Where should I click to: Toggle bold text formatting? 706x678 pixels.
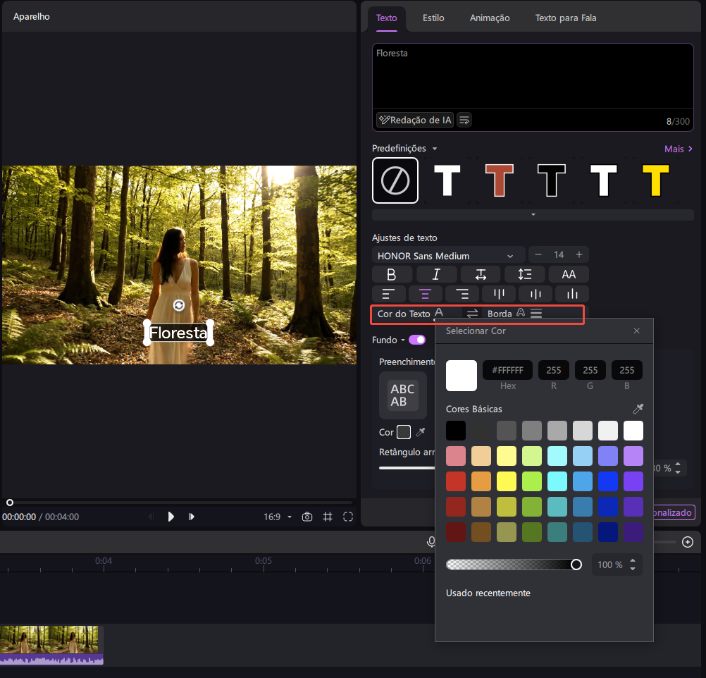(392, 274)
